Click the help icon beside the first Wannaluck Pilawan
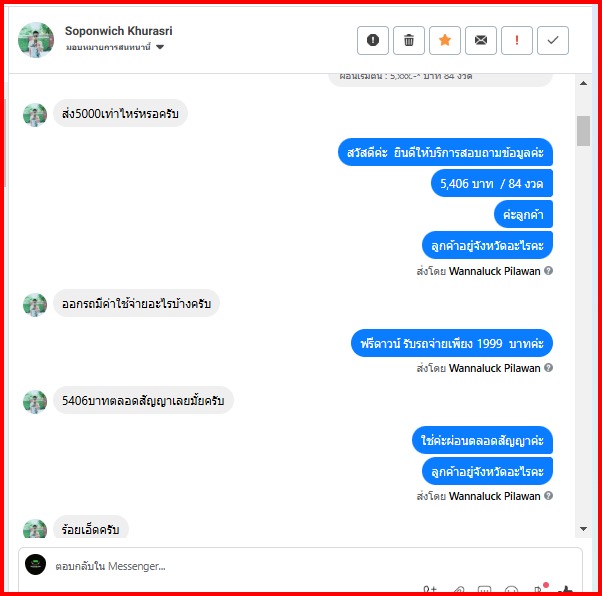The image size is (602, 596). pyautogui.click(x=549, y=271)
